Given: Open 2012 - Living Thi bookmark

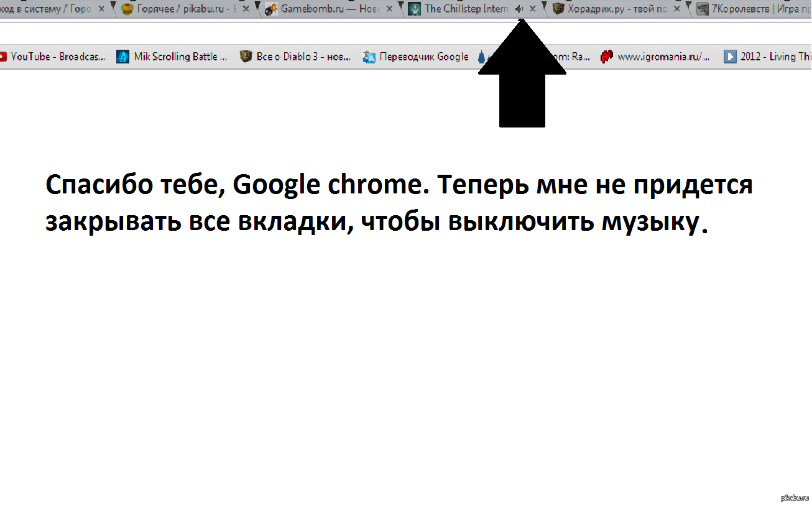Looking at the screenshot, I should click(x=767, y=57).
